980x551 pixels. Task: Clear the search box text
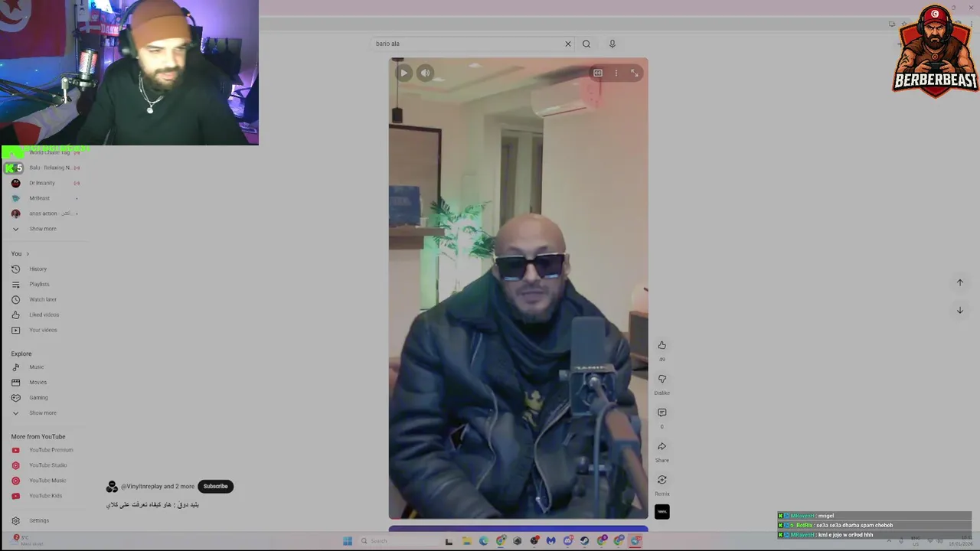click(x=568, y=44)
